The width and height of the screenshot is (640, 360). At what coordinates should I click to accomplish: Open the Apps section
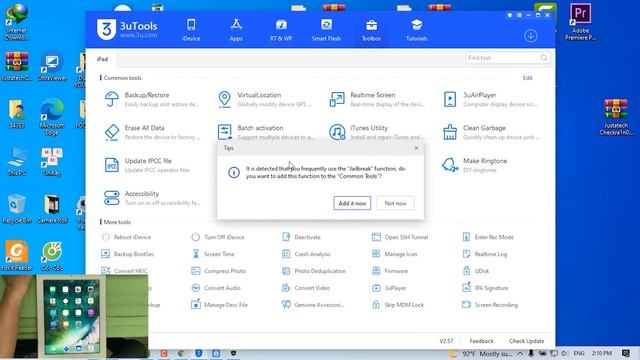(236, 30)
